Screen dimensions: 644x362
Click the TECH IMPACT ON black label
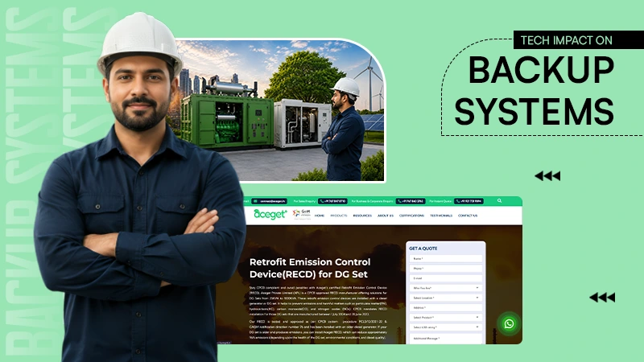pos(579,39)
